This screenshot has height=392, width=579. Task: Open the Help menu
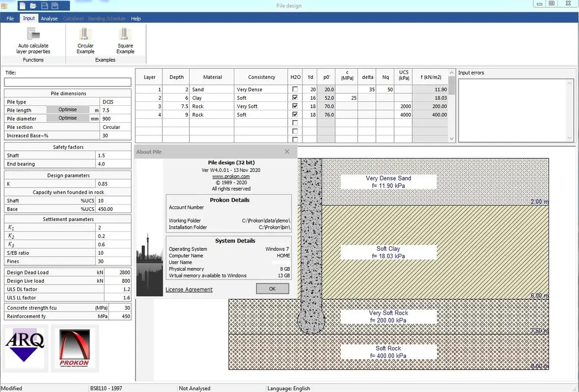pyautogui.click(x=135, y=19)
